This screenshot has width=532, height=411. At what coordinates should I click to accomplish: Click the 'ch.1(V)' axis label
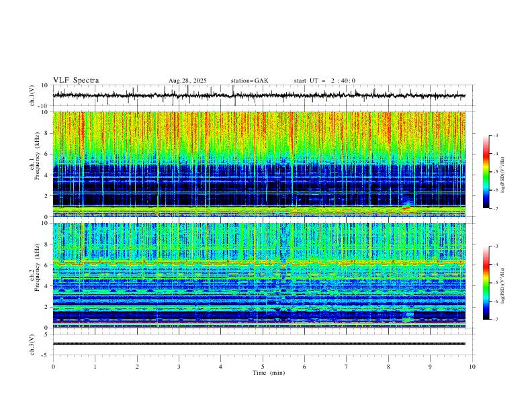pyautogui.click(x=32, y=95)
